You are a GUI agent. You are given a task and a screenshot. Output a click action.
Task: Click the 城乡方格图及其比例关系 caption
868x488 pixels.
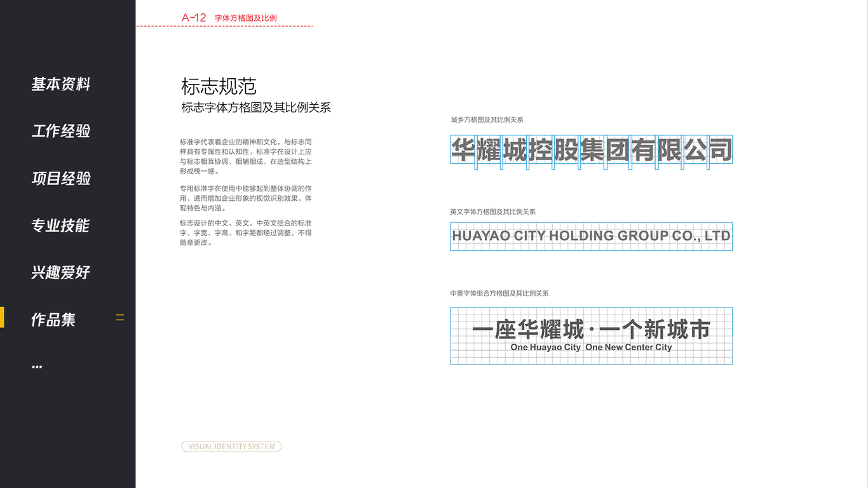[487, 119]
